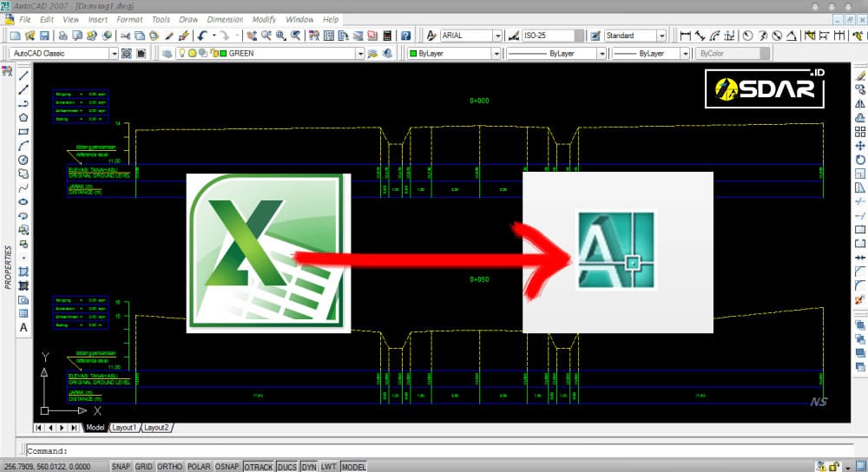Open the Dimension menu

[x=225, y=19]
